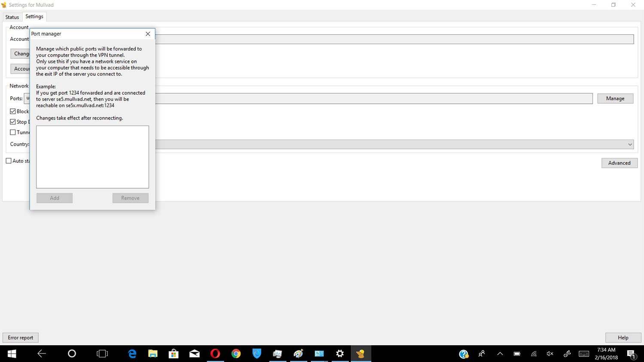Open the People icon in tray
The image size is (644, 362).
coord(482,354)
